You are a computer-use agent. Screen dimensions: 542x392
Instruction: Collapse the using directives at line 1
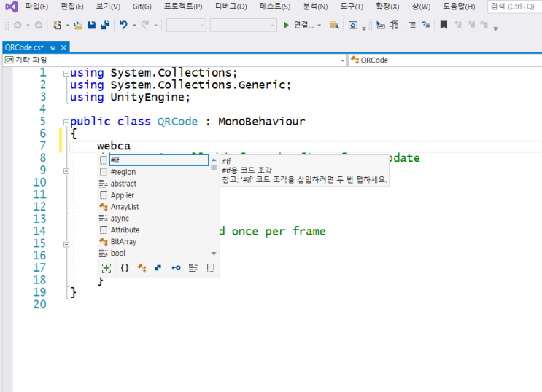(66, 73)
